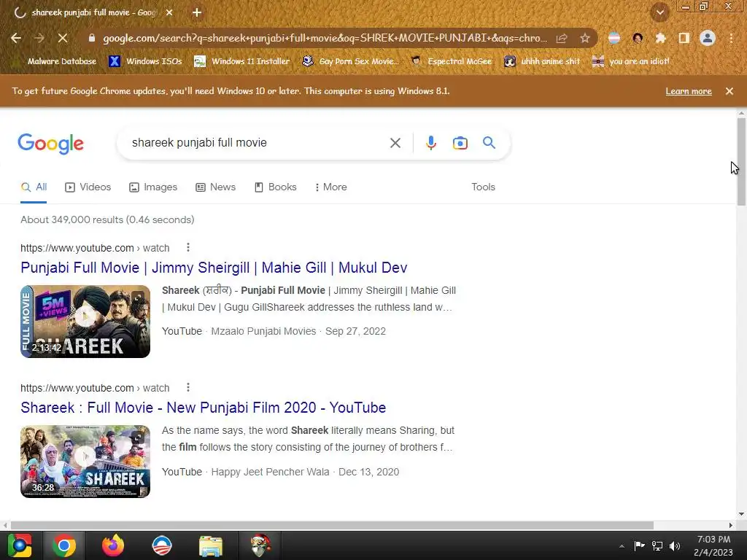Go back to the previous page

pyautogui.click(x=16, y=38)
